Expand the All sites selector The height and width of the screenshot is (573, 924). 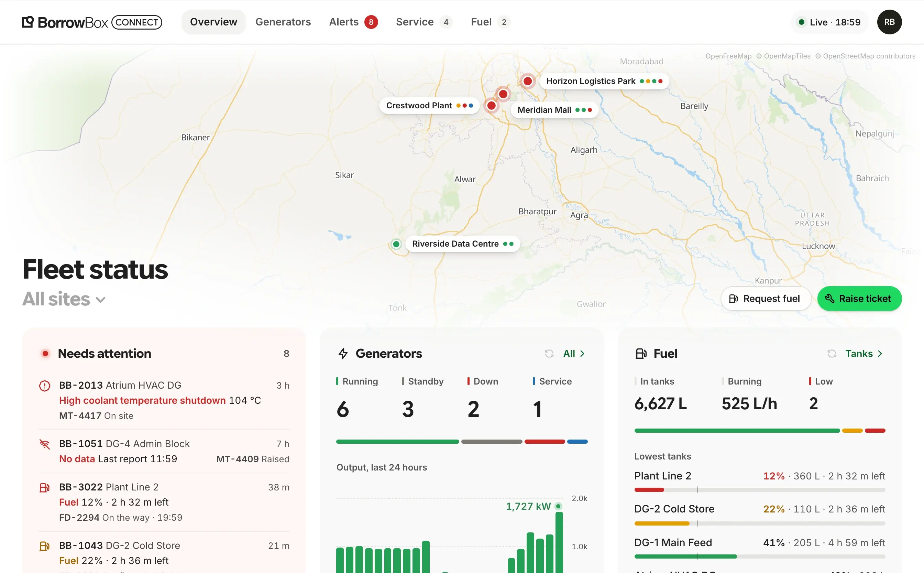click(x=64, y=299)
